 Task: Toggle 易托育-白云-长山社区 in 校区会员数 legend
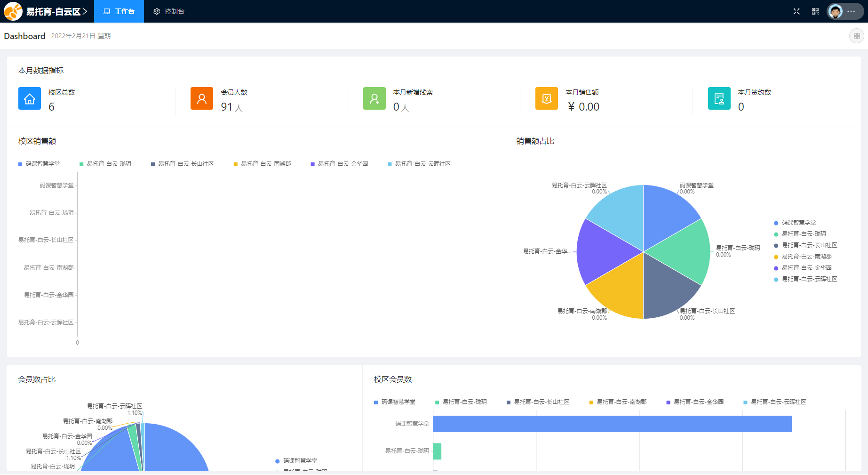pos(538,402)
